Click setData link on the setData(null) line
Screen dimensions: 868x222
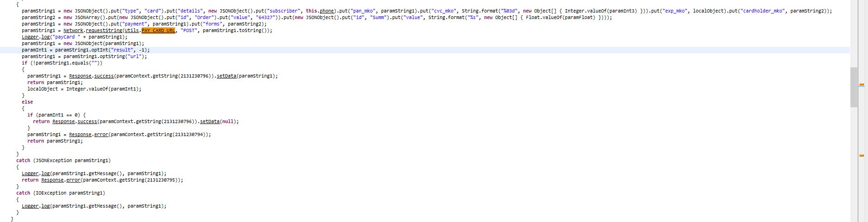[210, 122]
